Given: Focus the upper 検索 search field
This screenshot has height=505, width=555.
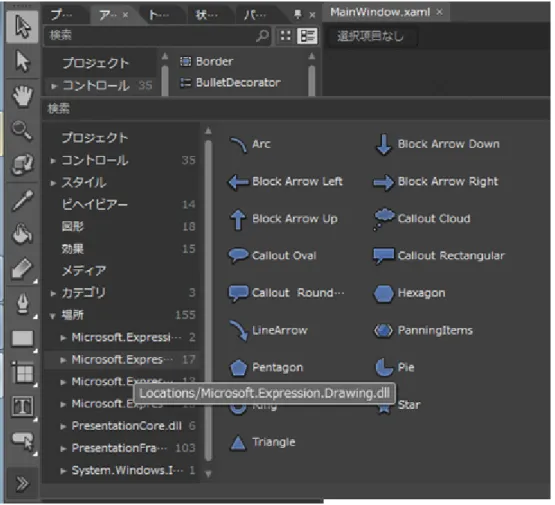Looking at the screenshot, I should point(157,35).
